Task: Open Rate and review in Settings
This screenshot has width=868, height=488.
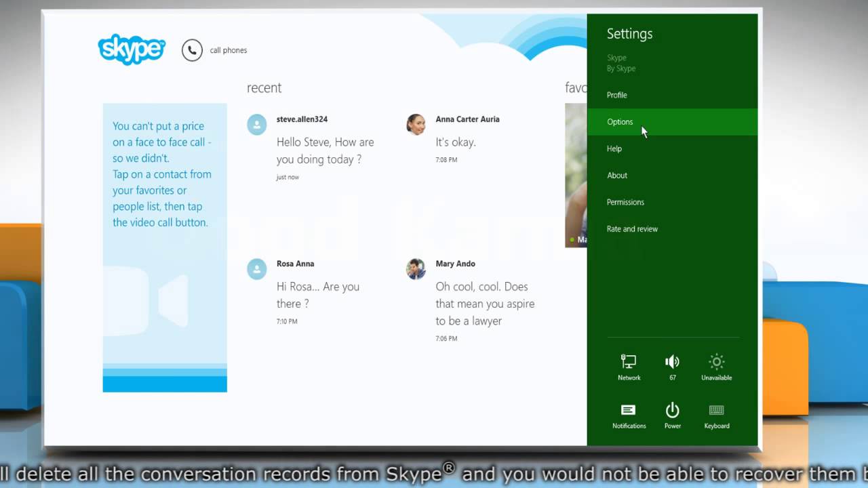Action: (x=672, y=229)
